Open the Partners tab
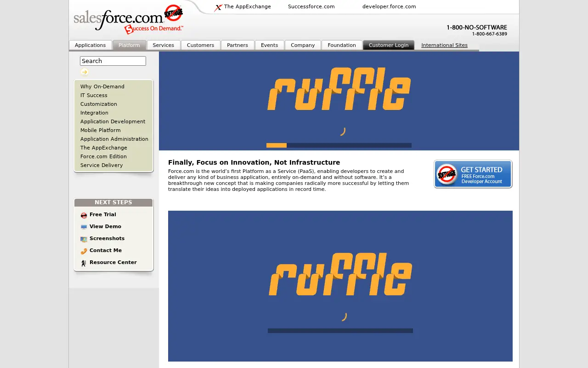 tap(237, 45)
